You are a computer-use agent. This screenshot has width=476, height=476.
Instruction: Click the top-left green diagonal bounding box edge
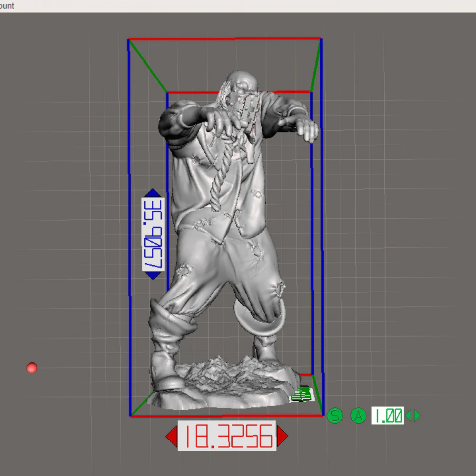pos(148,66)
